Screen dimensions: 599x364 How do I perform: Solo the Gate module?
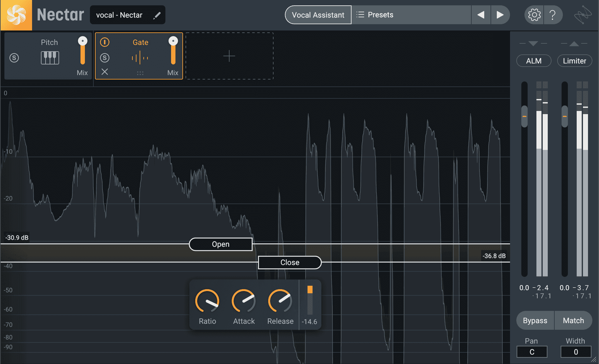pyautogui.click(x=105, y=58)
